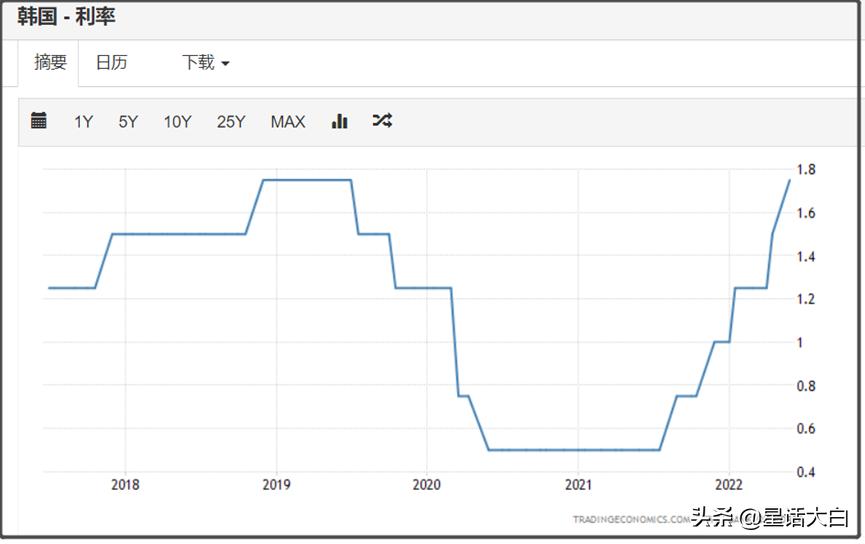Select the 10Y time range
865x544 pixels.
(177, 122)
